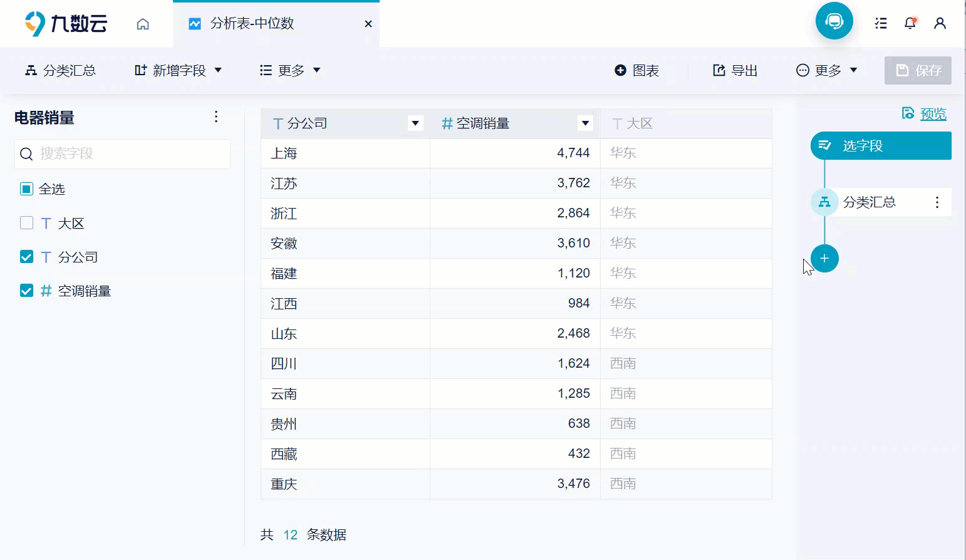Open the 图表 chart function
This screenshot has height=560, width=966.
tap(636, 70)
